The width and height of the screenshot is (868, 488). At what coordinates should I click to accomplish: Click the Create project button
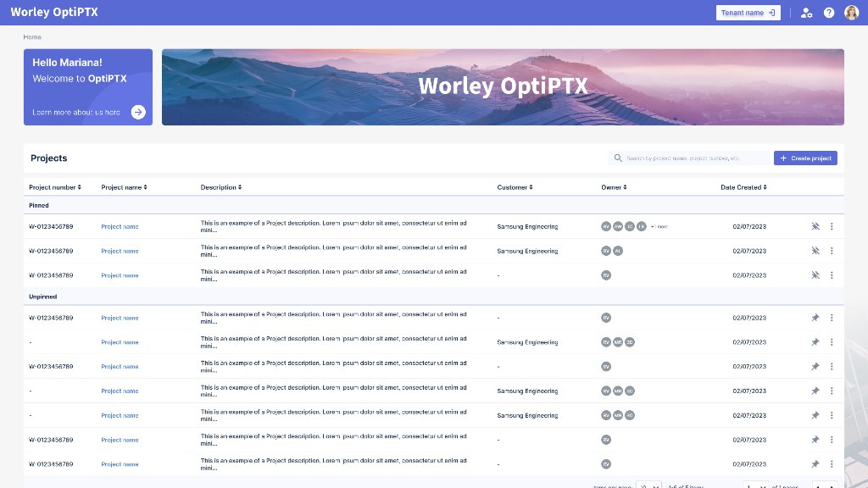coord(805,158)
